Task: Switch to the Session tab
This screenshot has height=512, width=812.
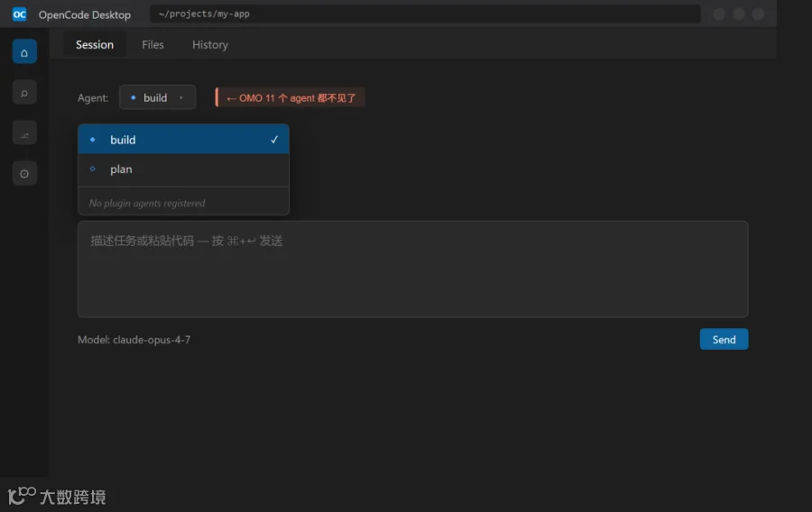Action: tap(95, 45)
